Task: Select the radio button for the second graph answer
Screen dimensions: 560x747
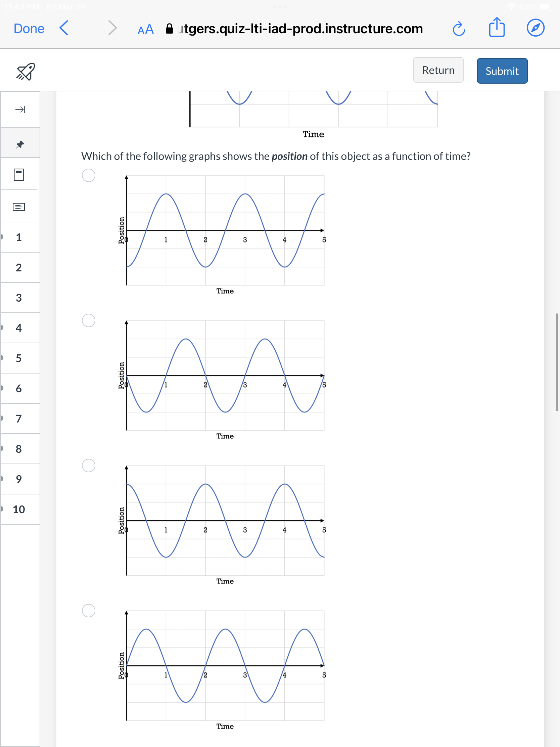Action: click(x=88, y=320)
